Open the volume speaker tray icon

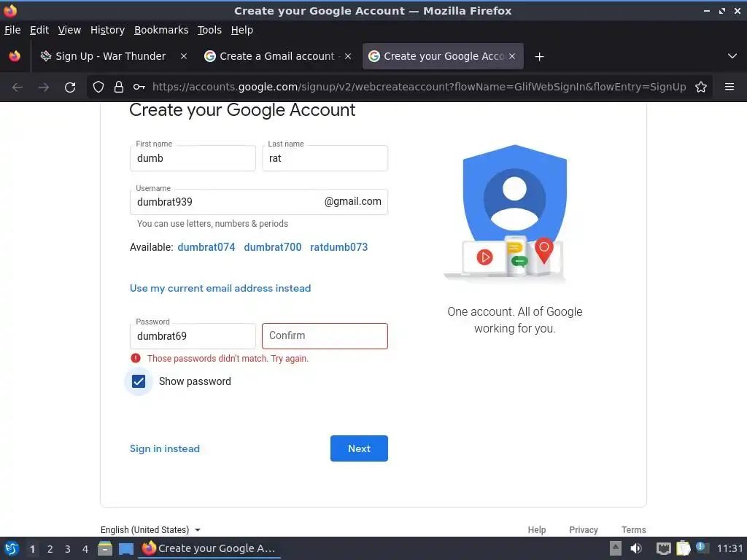click(636, 549)
